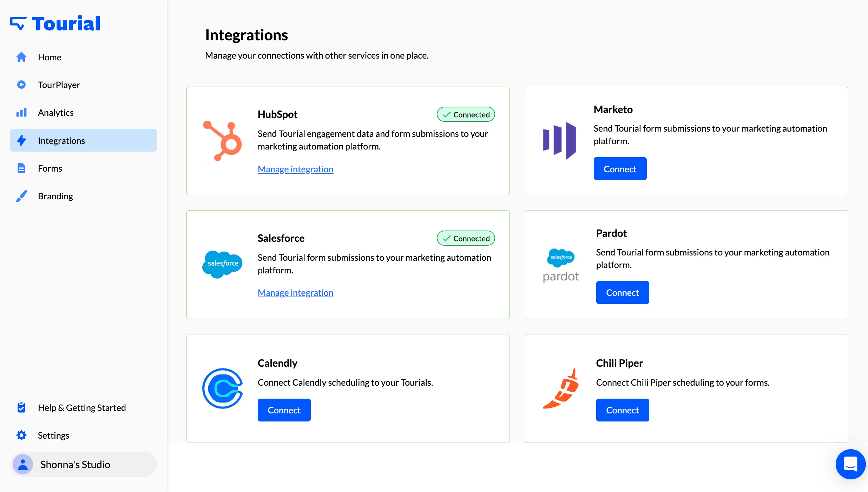Screen dimensions: 868x492
Task: Click the Help clipboard check icon
Action: coord(21,407)
